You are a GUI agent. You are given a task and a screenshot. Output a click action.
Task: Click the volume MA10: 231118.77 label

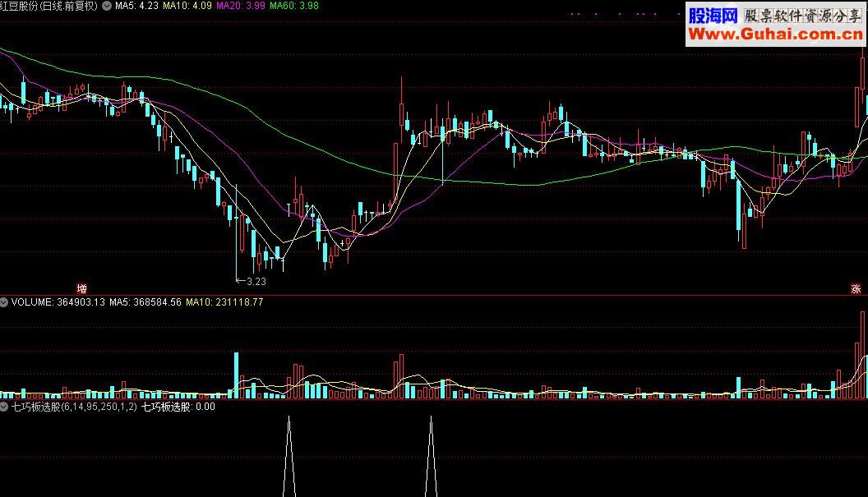click(x=224, y=302)
